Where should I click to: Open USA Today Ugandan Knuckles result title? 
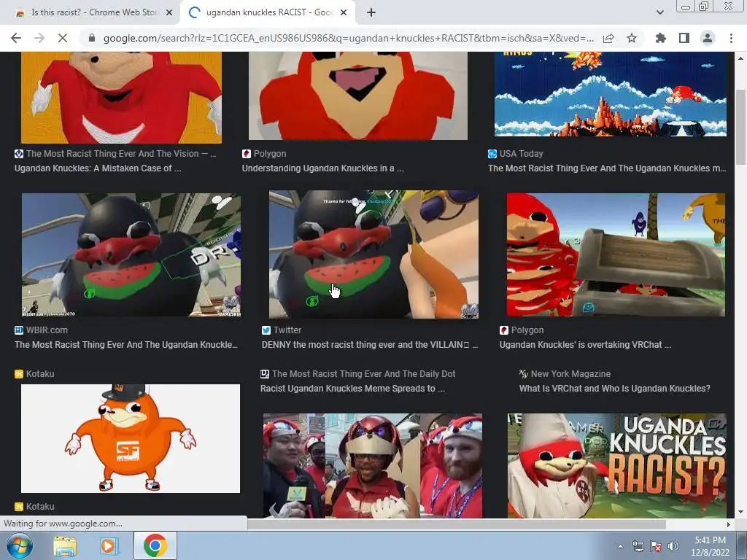(607, 168)
